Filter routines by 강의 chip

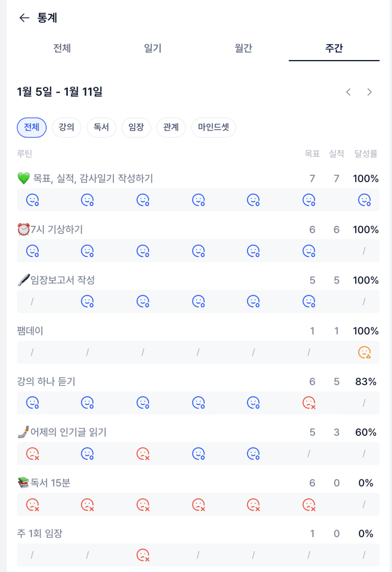pos(66,127)
